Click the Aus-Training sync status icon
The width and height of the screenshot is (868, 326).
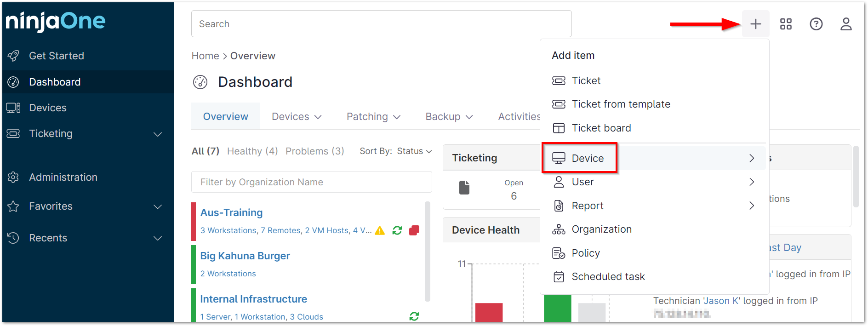(397, 230)
